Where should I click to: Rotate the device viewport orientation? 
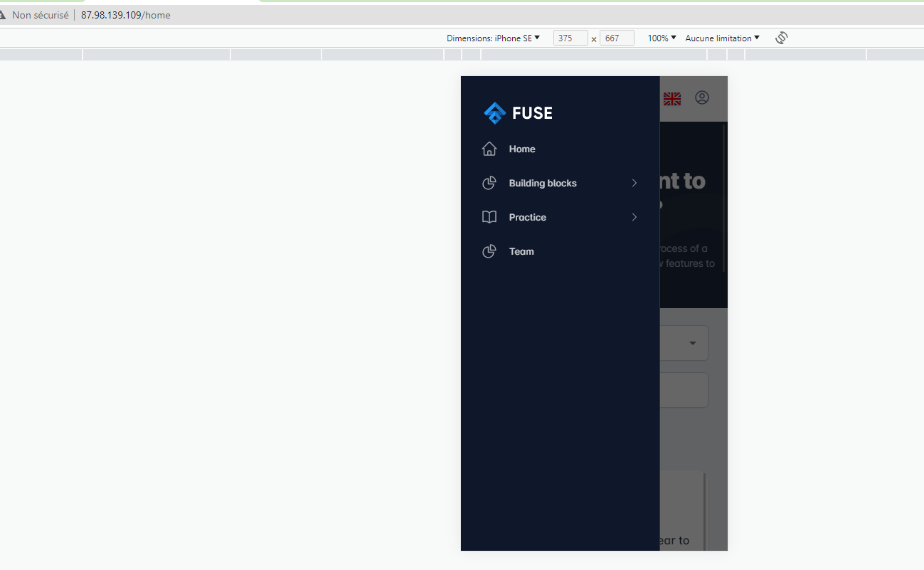click(781, 38)
